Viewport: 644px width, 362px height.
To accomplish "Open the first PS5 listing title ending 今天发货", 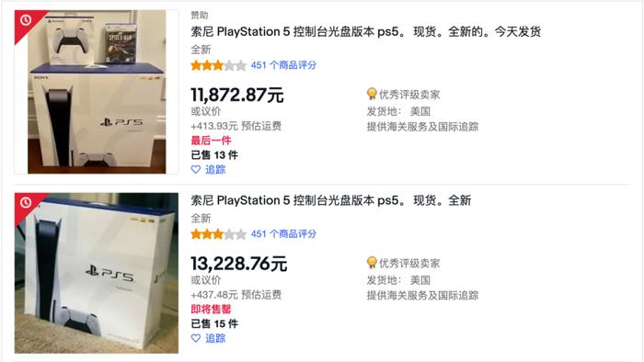I will [365, 31].
